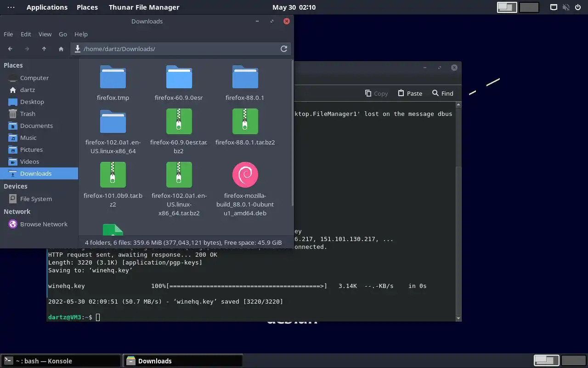Go to home folder button
588x368 pixels.
pos(61,49)
